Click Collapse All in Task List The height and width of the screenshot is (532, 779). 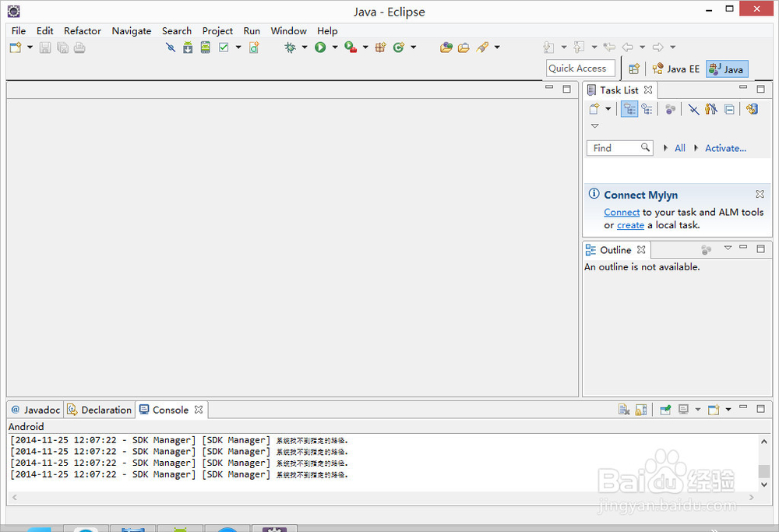[x=729, y=109]
